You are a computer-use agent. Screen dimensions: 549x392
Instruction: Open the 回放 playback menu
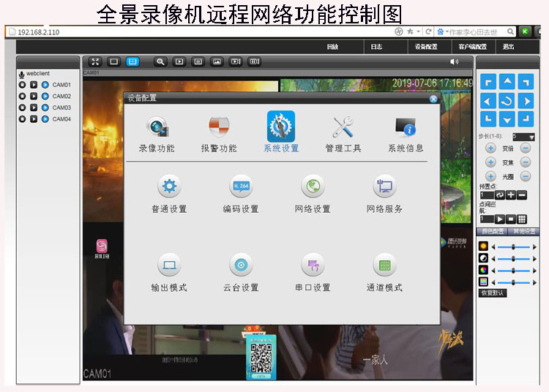[332, 47]
